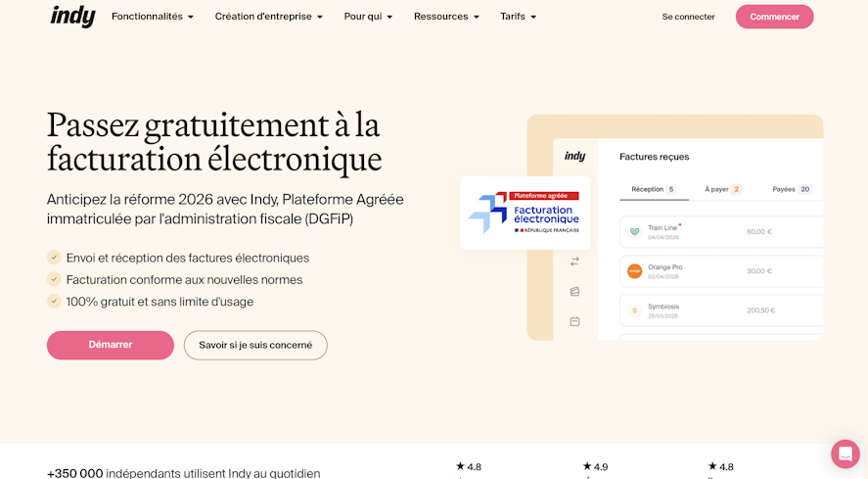Image resolution: width=868 pixels, height=479 pixels.
Task: Open the Pour qui dropdown
Action: (x=368, y=17)
